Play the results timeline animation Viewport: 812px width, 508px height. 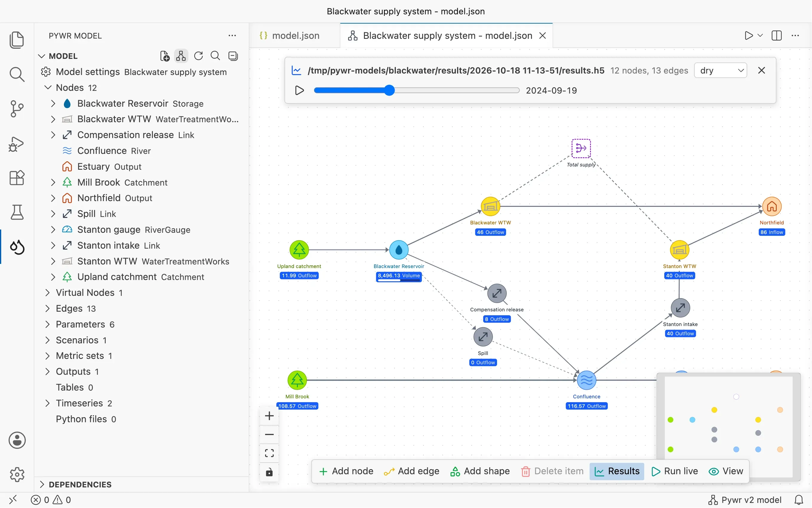click(299, 90)
